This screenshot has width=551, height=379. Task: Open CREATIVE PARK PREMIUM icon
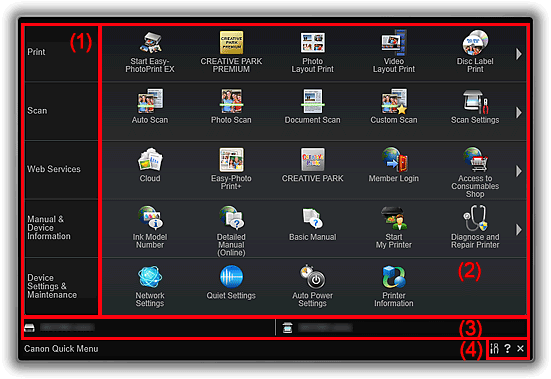coord(231,52)
